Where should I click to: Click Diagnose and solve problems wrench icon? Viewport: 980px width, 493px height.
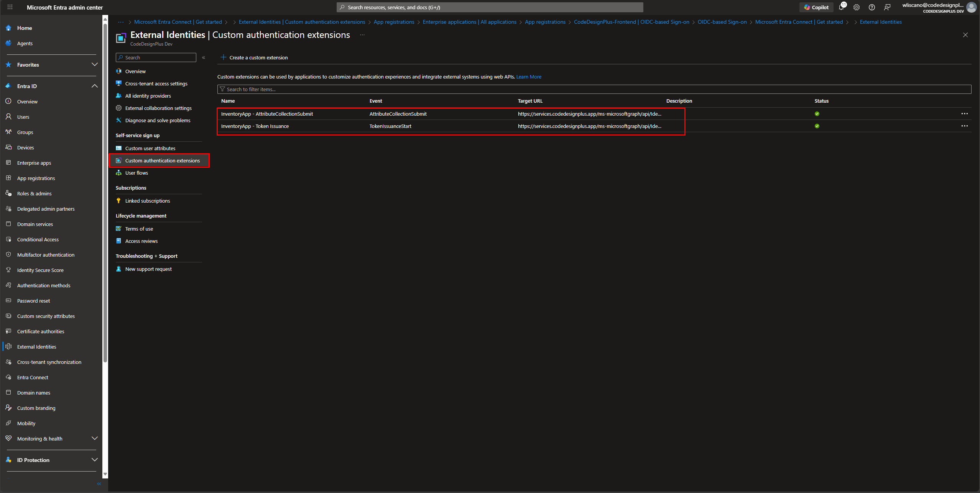(x=119, y=120)
